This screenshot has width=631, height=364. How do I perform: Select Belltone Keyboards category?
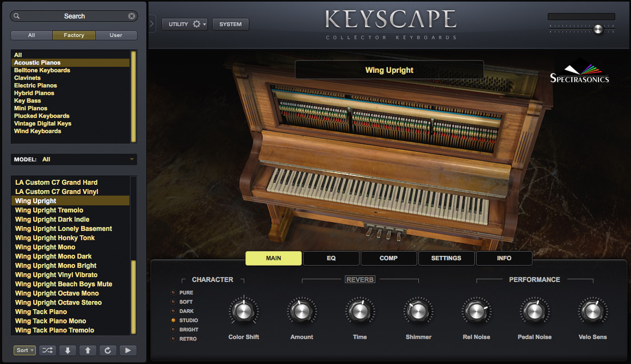point(70,70)
